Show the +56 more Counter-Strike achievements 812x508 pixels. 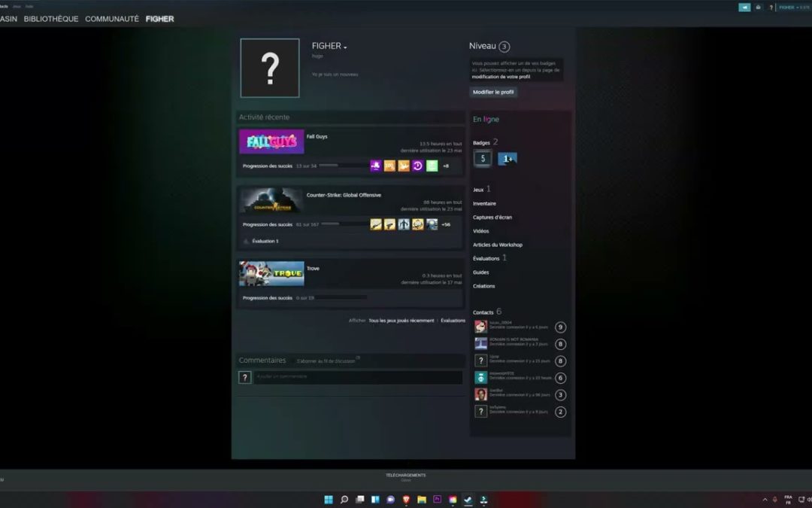[x=446, y=224]
